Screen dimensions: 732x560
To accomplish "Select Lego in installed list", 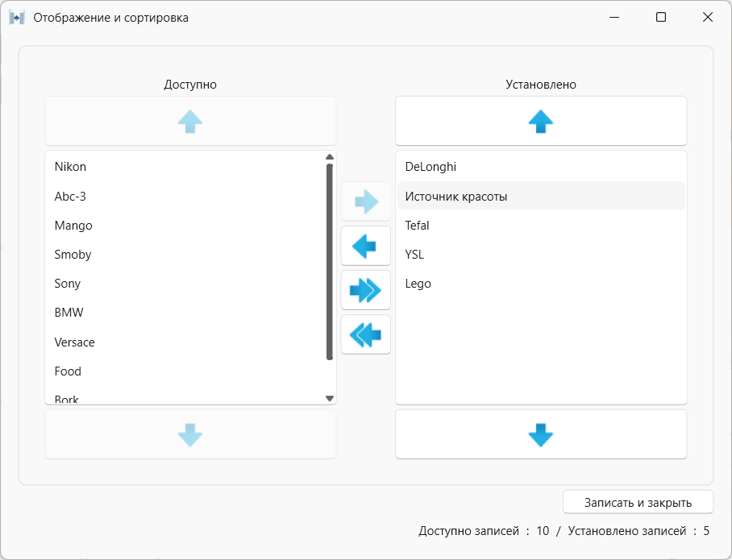I will [x=541, y=284].
